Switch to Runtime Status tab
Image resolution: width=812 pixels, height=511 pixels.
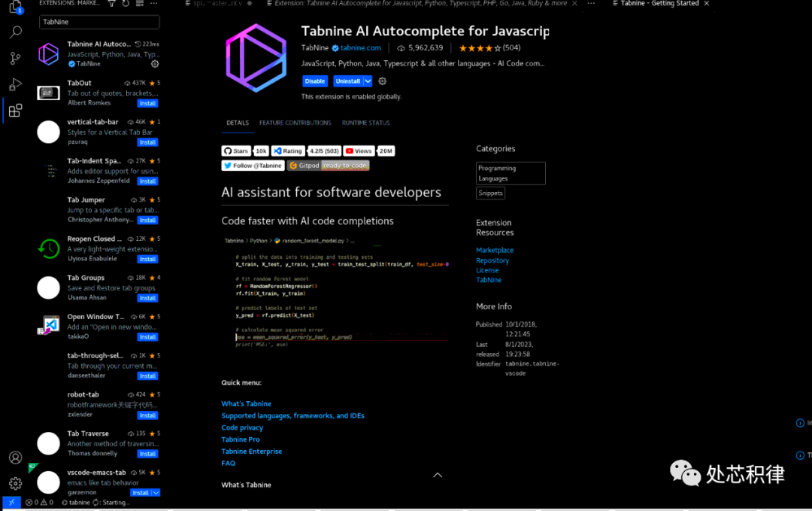click(x=365, y=123)
